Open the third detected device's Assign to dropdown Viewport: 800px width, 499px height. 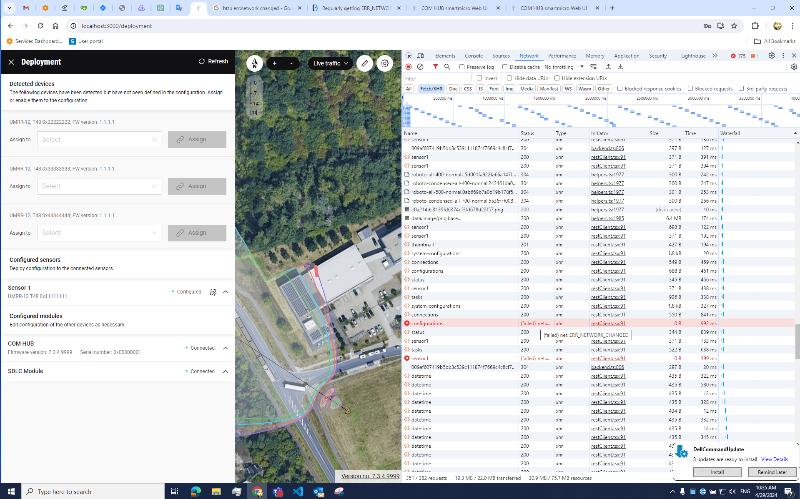click(x=99, y=233)
